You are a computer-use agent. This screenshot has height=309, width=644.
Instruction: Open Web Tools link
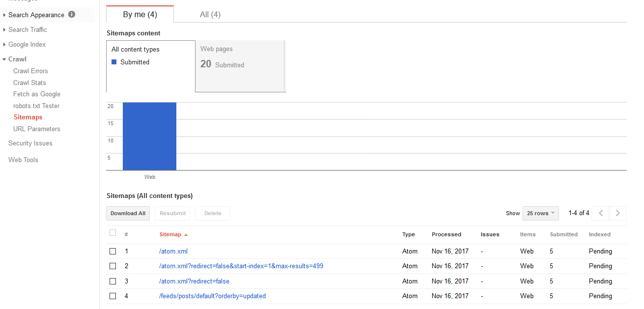tap(23, 160)
